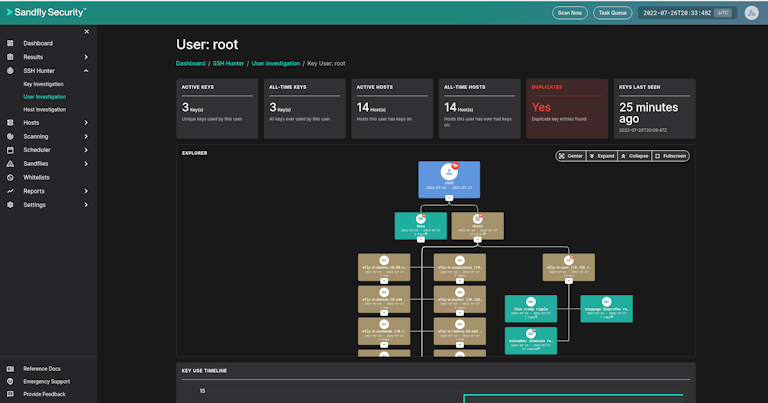Expand the Hosts sidebar menu chevron
Viewport: 768px width, 403px height.
pos(86,122)
